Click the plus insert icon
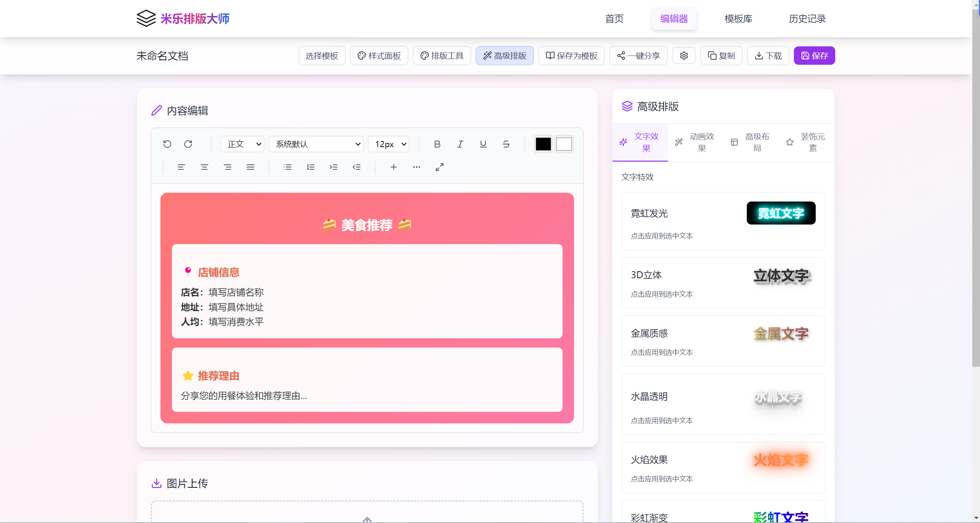This screenshot has width=980, height=523. click(x=393, y=167)
